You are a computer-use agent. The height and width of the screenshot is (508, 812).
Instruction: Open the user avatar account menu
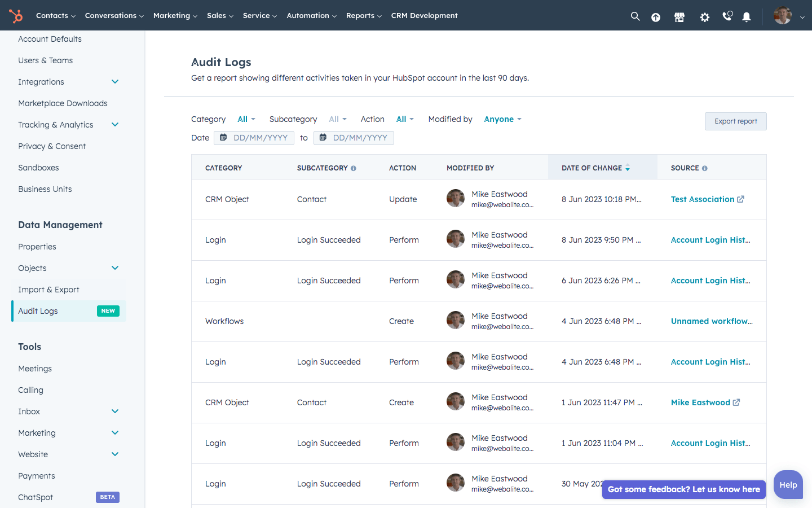[789, 16]
